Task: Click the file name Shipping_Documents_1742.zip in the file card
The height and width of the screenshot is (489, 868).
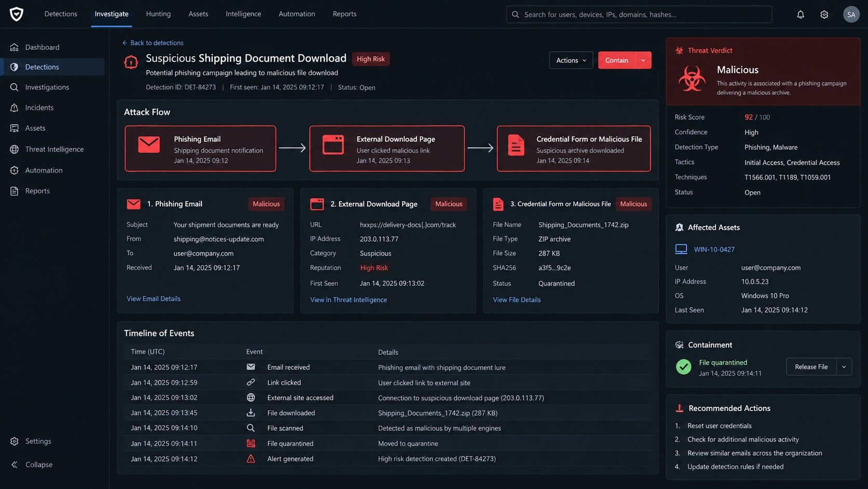Action: 584,225
